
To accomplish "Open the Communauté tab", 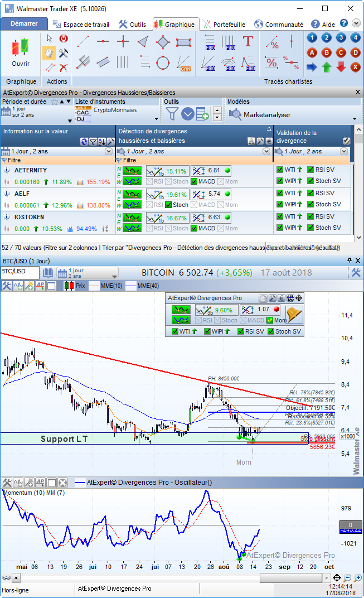I will coord(279,25).
